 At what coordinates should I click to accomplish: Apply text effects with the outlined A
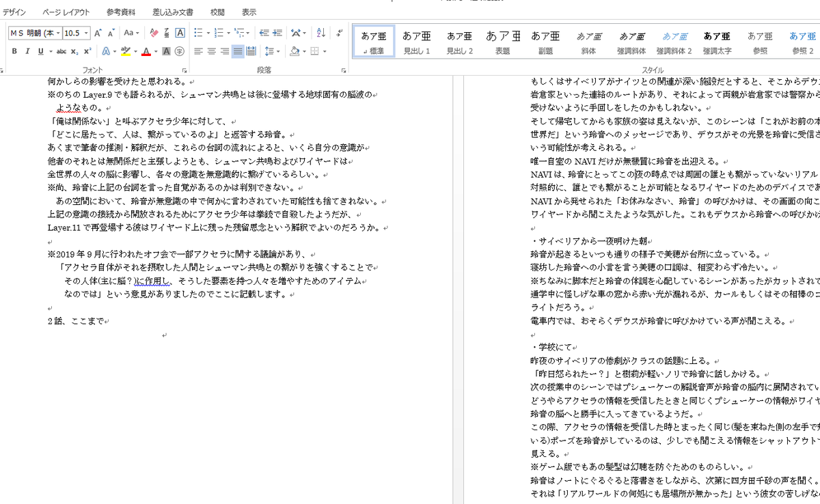tap(106, 51)
